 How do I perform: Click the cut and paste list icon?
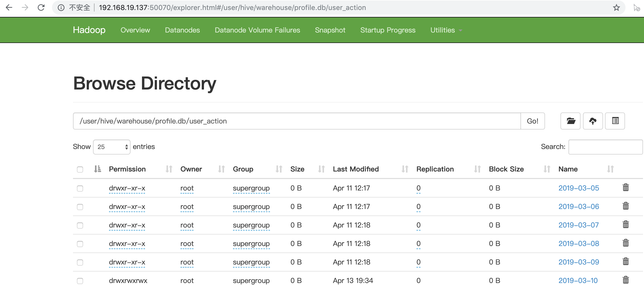[615, 121]
